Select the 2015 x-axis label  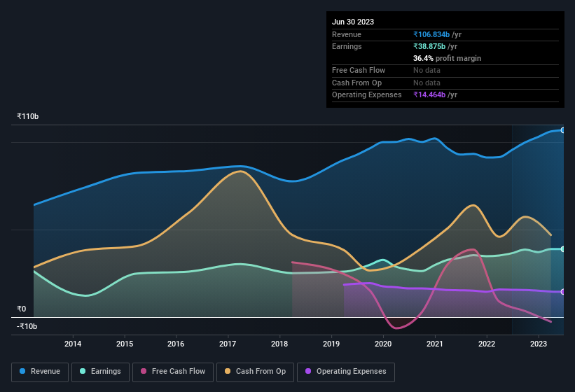(125, 344)
